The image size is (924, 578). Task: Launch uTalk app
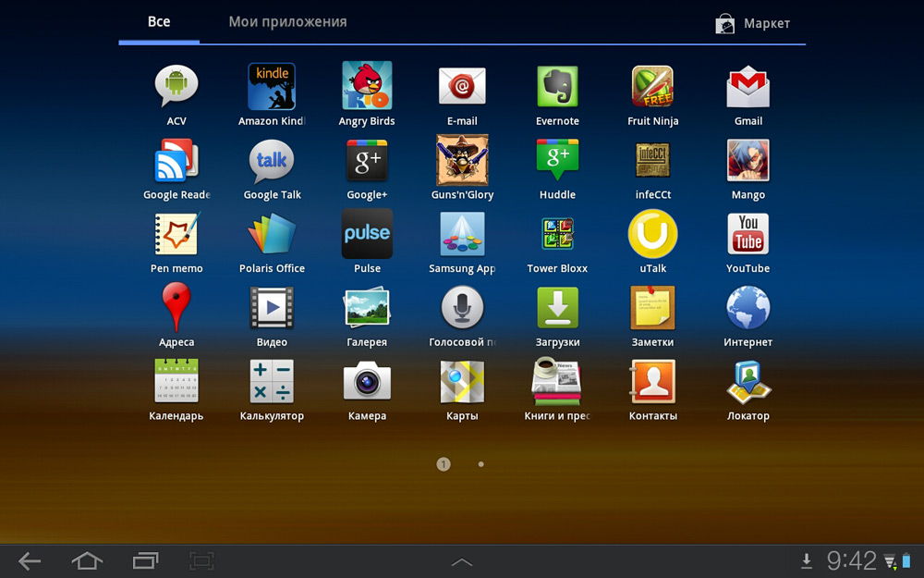[x=652, y=234]
